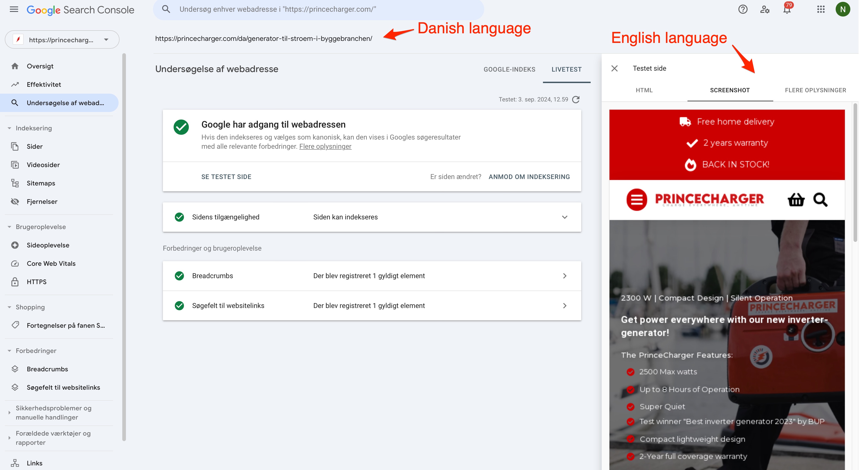Follow the Flere oplysninger link
Image resolution: width=868 pixels, height=470 pixels.
[325, 146]
